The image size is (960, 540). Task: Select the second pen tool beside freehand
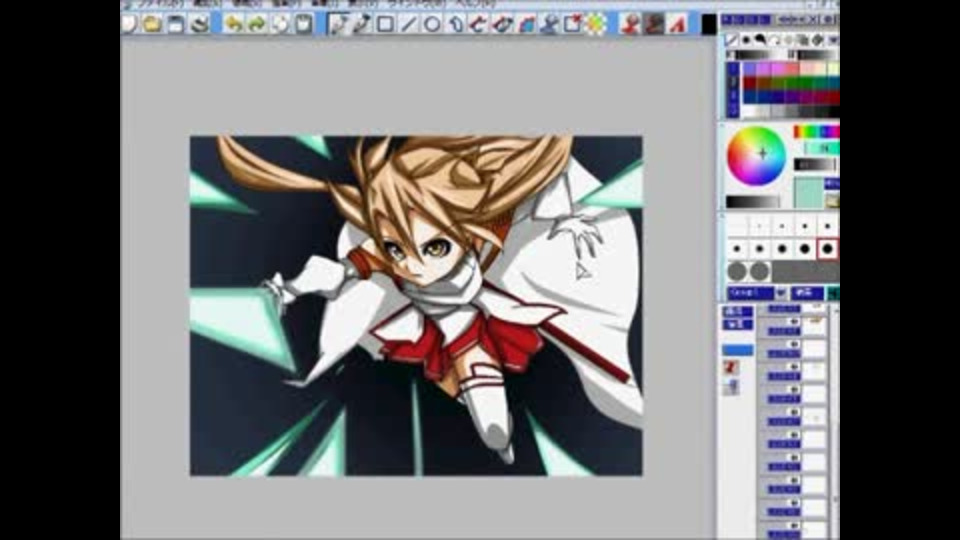pos(361,24)
